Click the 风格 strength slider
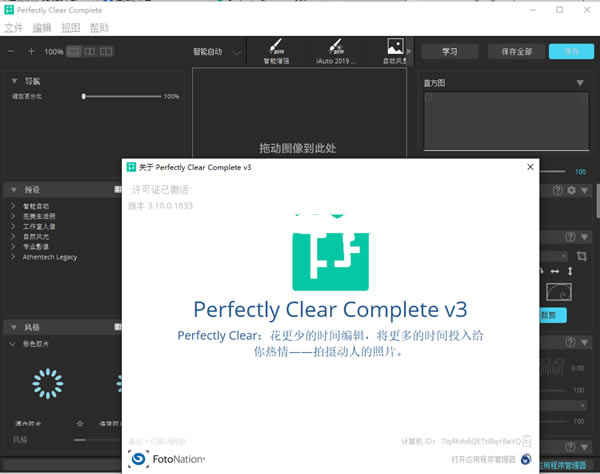 click(98, 440)
